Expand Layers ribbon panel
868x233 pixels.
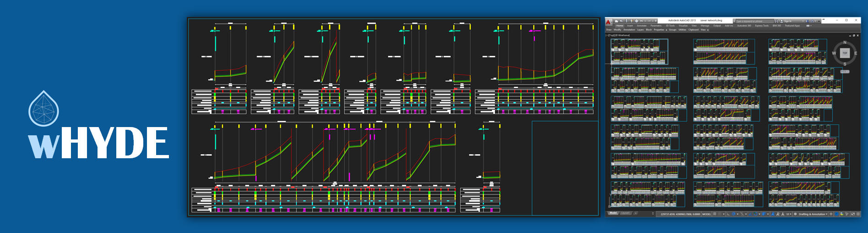(x=640, y=30)
